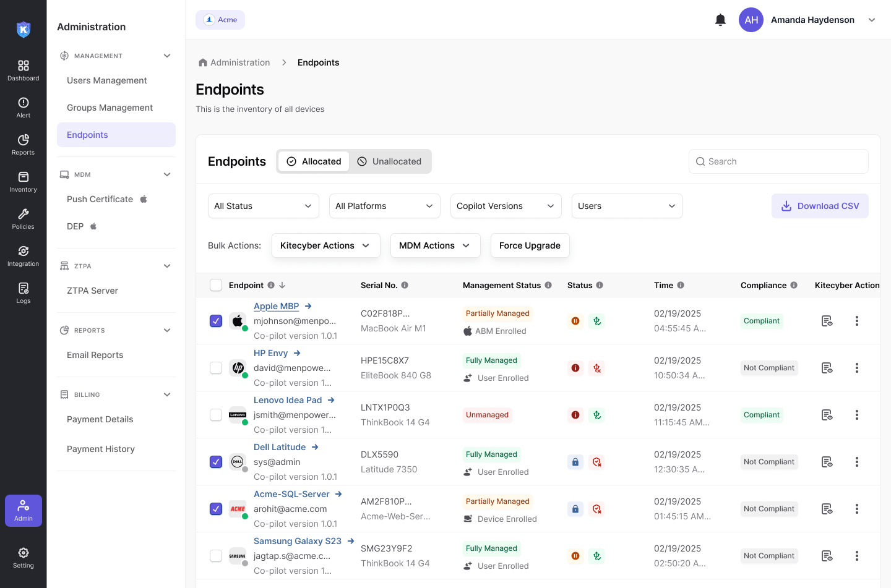
Task: Open Alert in the left sidebar
Action: click(24, 107)
